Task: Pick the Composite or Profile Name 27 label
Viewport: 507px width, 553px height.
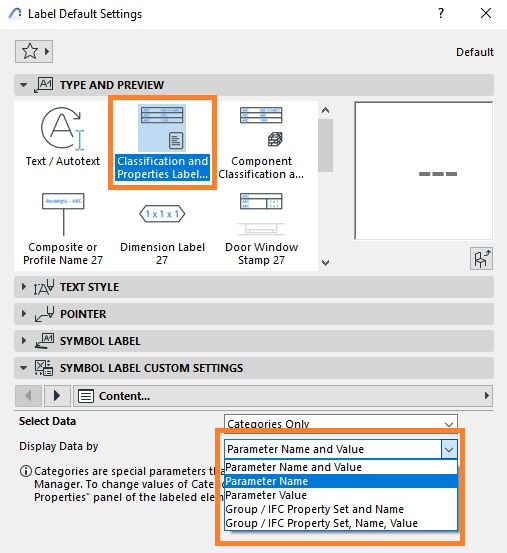Action: coord(63,229)
